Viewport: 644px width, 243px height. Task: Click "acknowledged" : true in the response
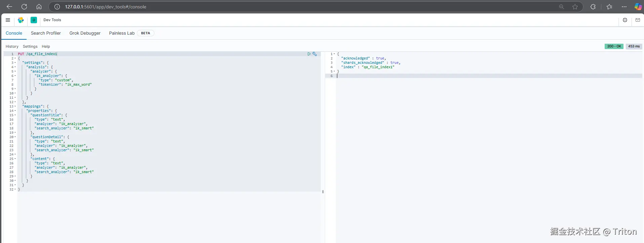pos(364,58)
